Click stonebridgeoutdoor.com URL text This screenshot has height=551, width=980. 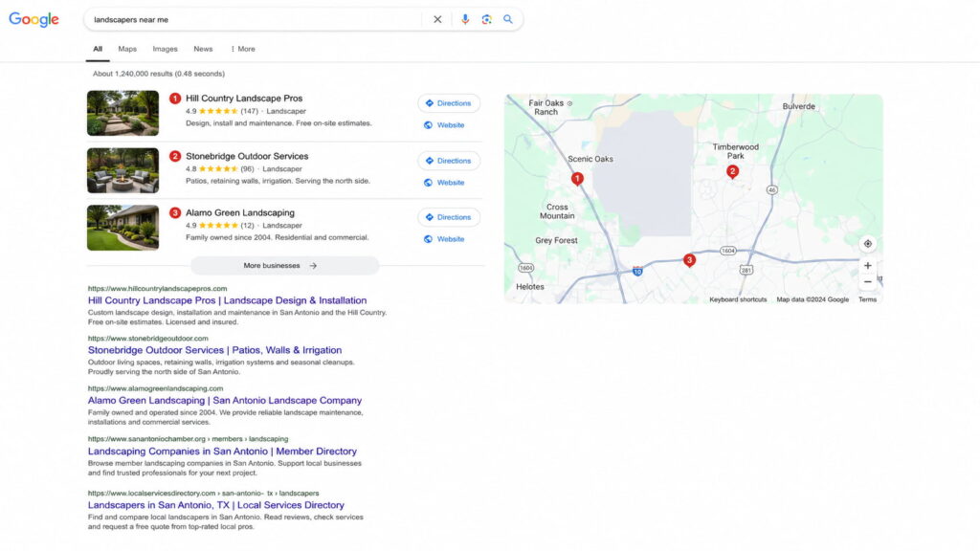coord(148,339)
